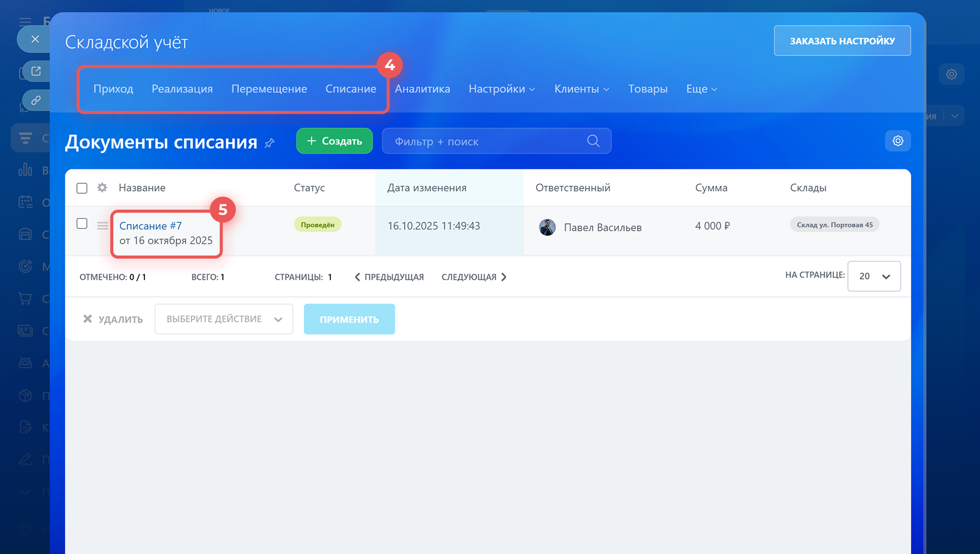Click column settings gear near Название
980x554 pixels.
[102, 188]
